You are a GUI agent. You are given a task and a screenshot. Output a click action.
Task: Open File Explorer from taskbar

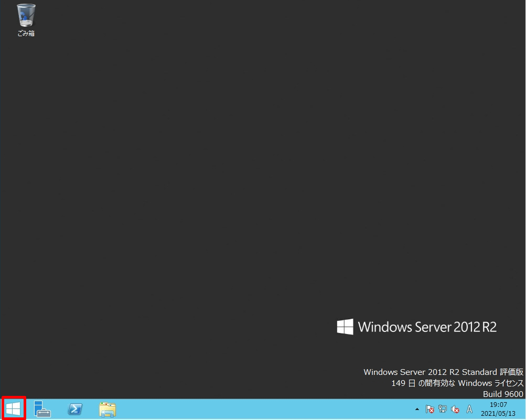click(108, 410)
